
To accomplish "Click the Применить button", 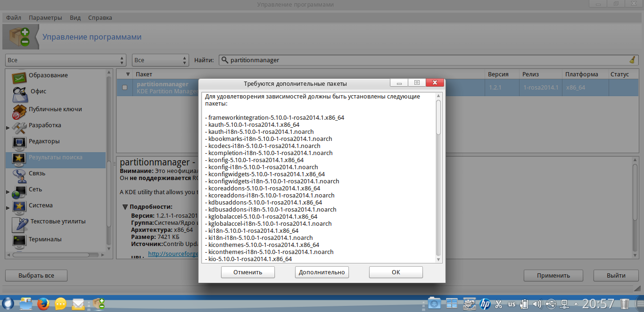I will (x=553, y=275).
